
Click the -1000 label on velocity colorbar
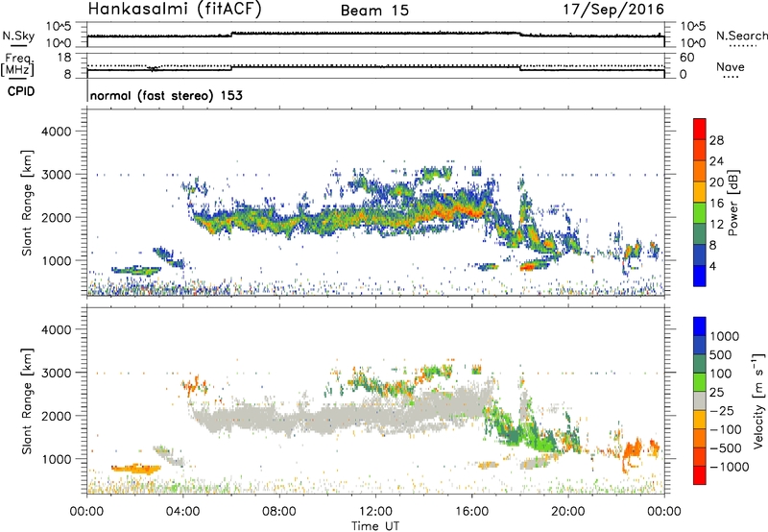click(x=730, y=467)
